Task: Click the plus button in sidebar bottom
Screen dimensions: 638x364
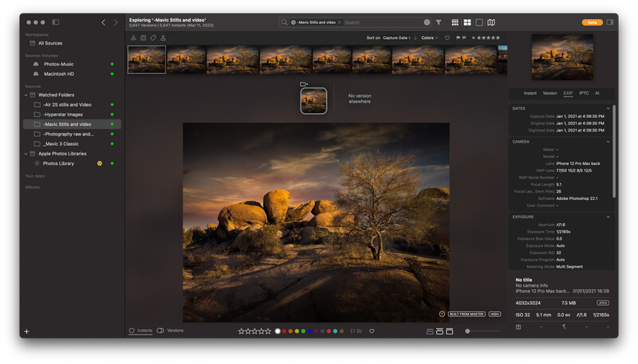Action: coord(26,331)
